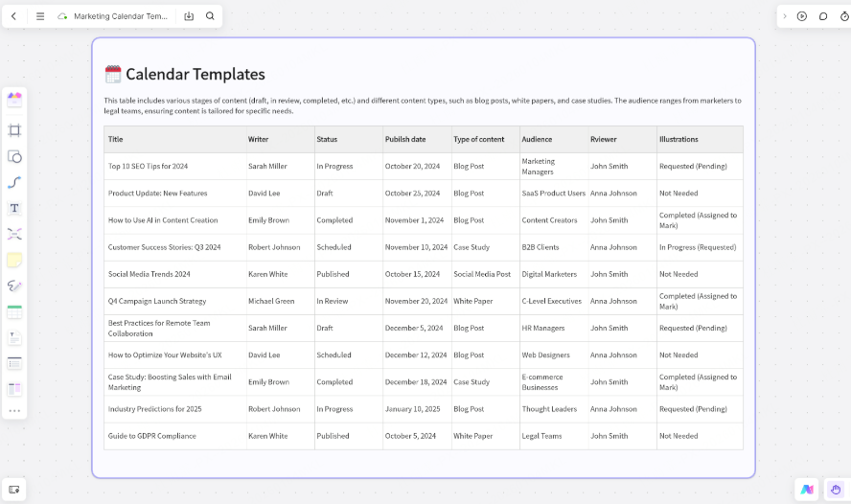The image size is (851, 504).
Task: Choose the connector line tool
Action: (14, 182)
